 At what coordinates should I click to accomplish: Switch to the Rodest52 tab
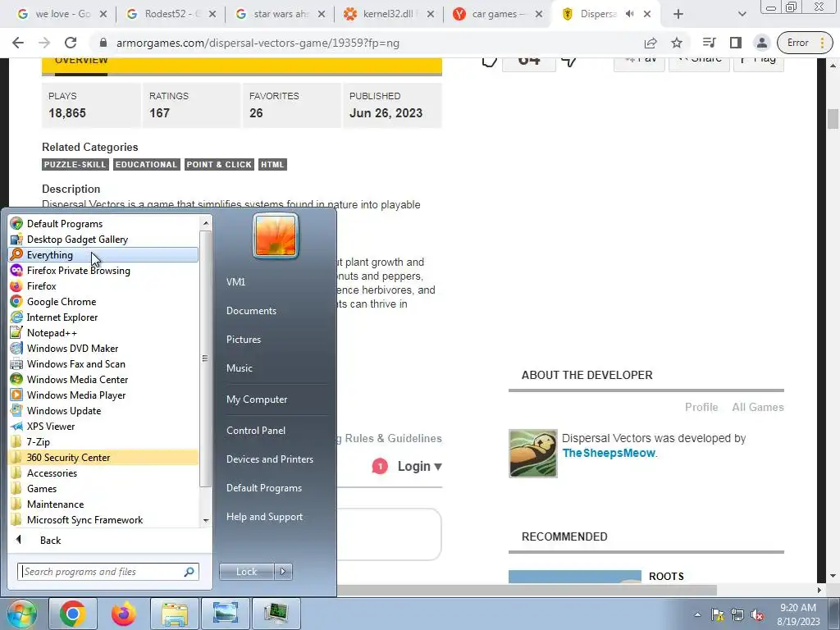click(x=171, y=14)
